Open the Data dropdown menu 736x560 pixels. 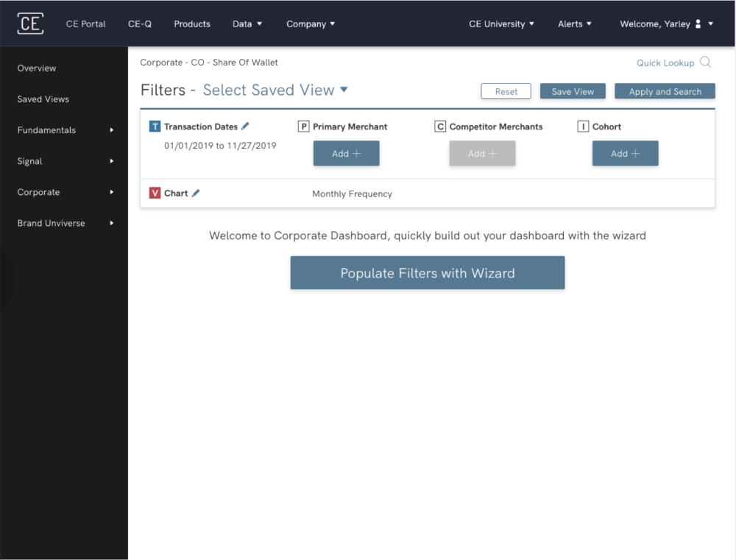pyautogui.click(x=247, y=24)
